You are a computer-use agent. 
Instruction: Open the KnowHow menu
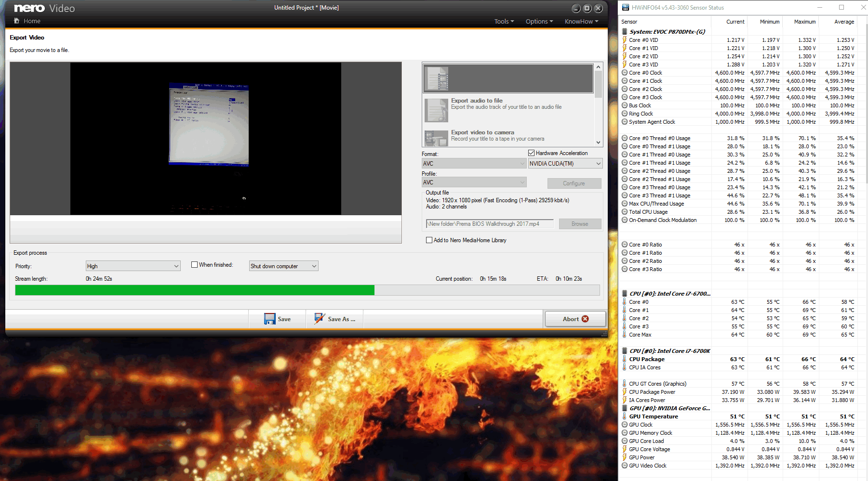[x=581, y=21]
